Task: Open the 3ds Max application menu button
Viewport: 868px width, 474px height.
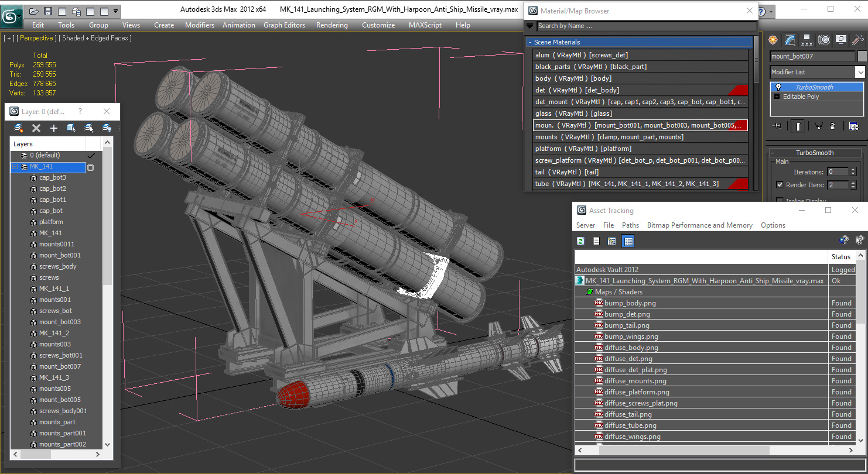Action: click(11, 16)
